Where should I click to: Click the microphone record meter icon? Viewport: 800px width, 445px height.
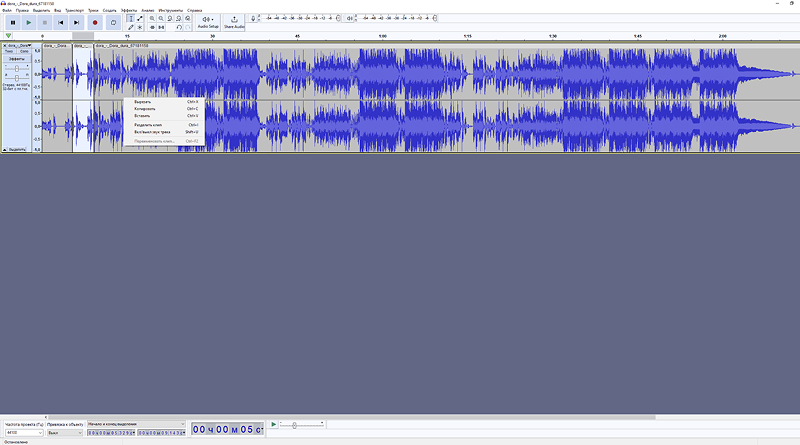(253, 18)
